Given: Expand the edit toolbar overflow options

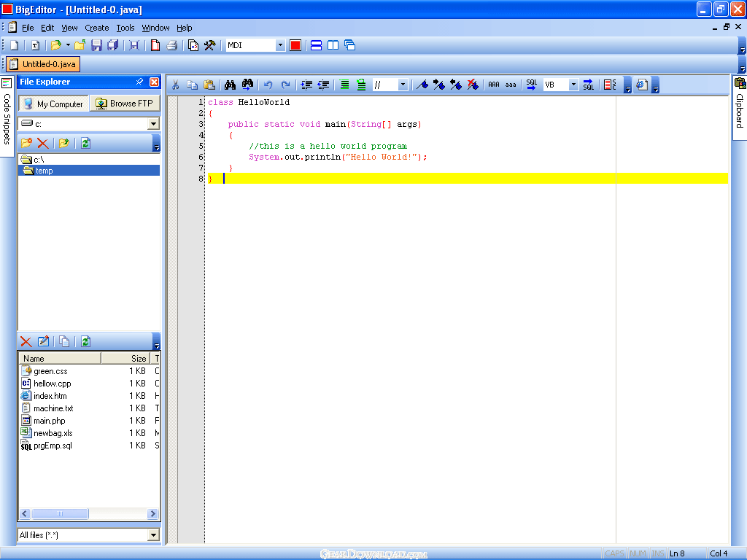Looking at the screenshot, I should tap(628, 86).
